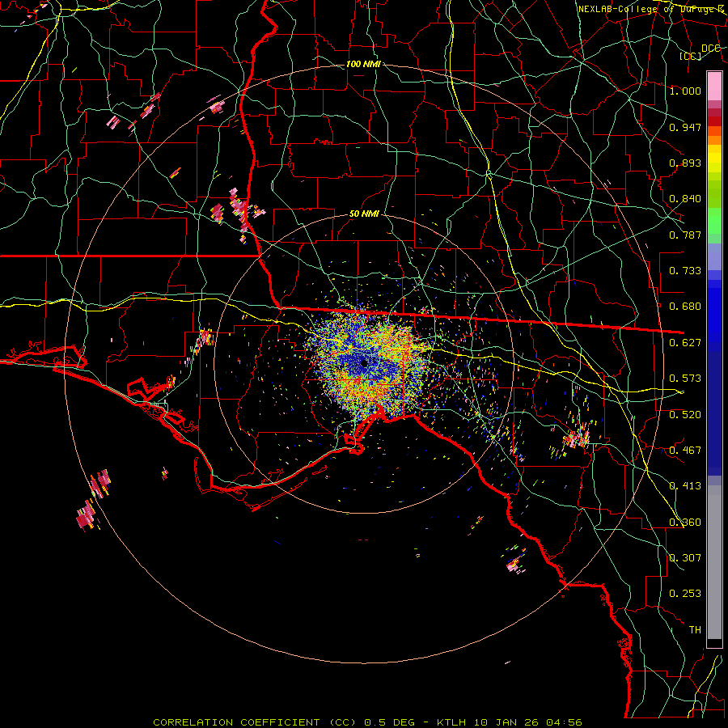Select the 100 NMI range ring label
The image size is (728, 728).
click(363, 64)
